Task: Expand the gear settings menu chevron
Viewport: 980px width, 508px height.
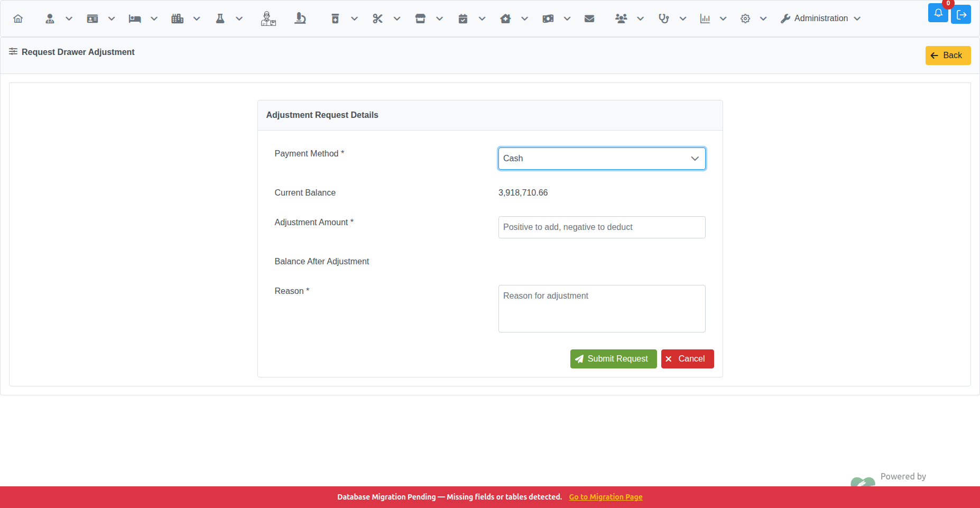Action: [x=763, y=19]
